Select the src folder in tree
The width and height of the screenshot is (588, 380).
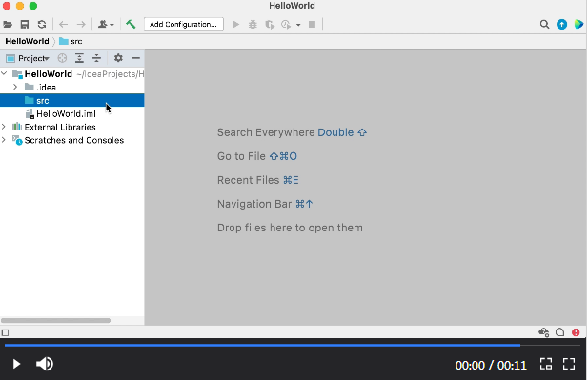[x=72, y=100]
